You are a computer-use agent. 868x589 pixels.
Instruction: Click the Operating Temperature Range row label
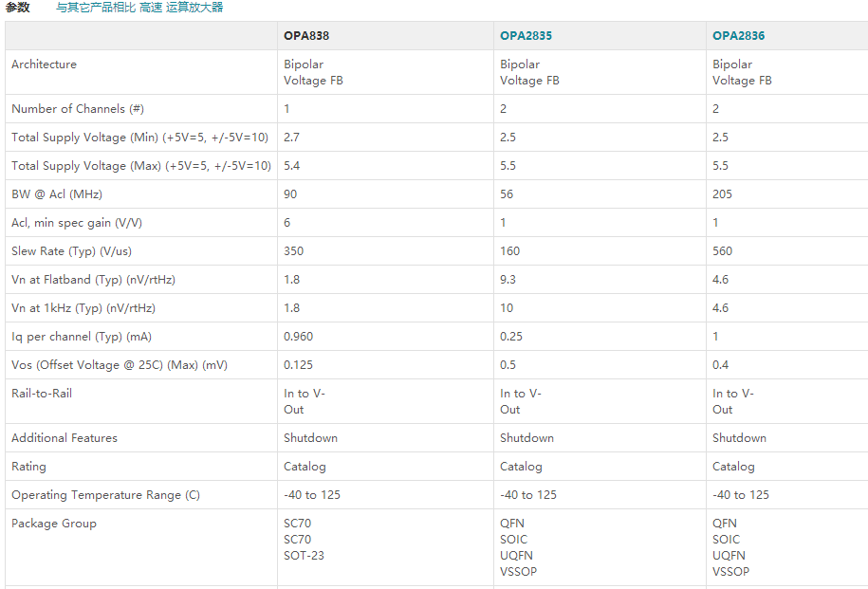[x=105, y=495]
